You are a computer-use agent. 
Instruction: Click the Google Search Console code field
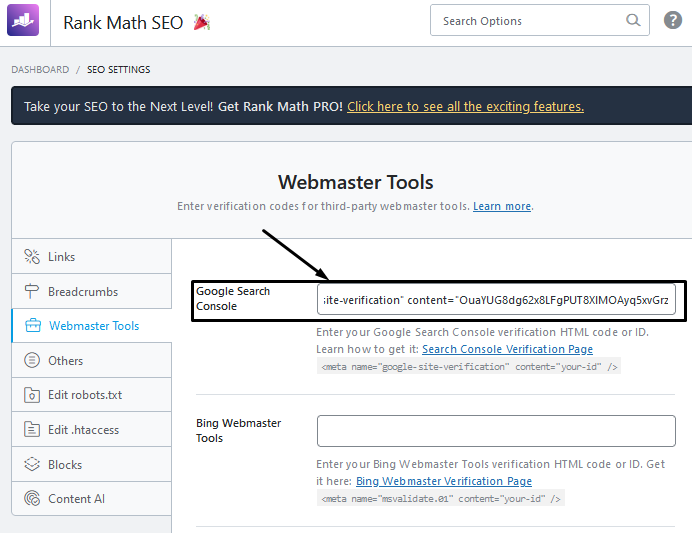pos(496,300)
